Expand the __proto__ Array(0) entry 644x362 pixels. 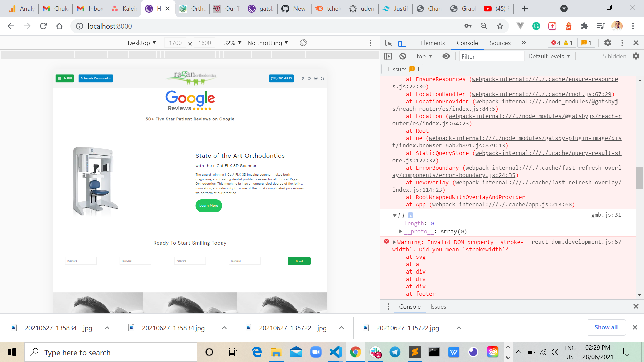tap(400, 231)
